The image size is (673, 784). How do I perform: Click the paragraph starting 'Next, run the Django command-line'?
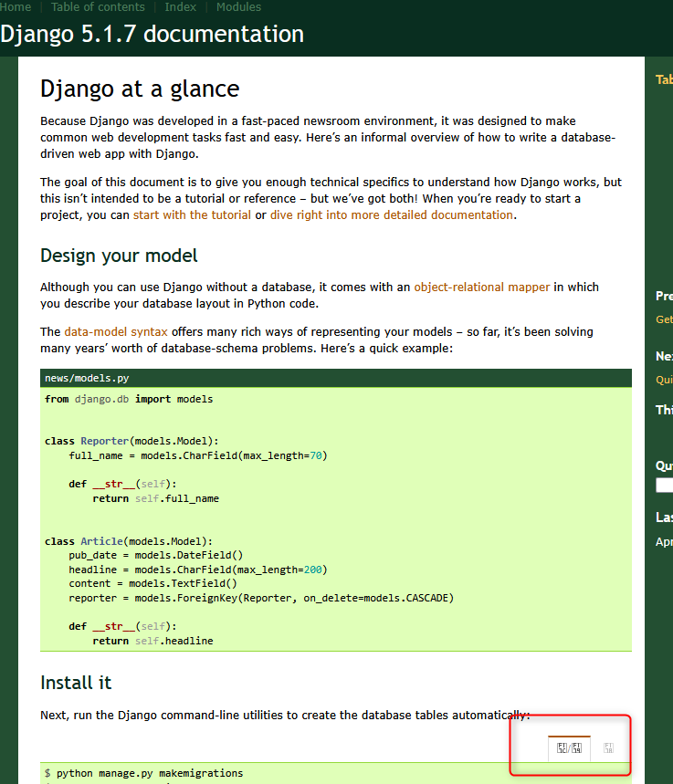point(285,715)
